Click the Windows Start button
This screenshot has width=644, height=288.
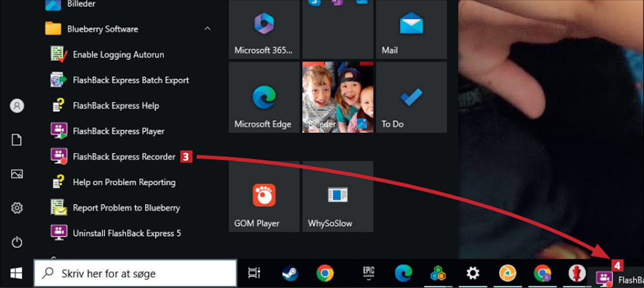(16, 273)
